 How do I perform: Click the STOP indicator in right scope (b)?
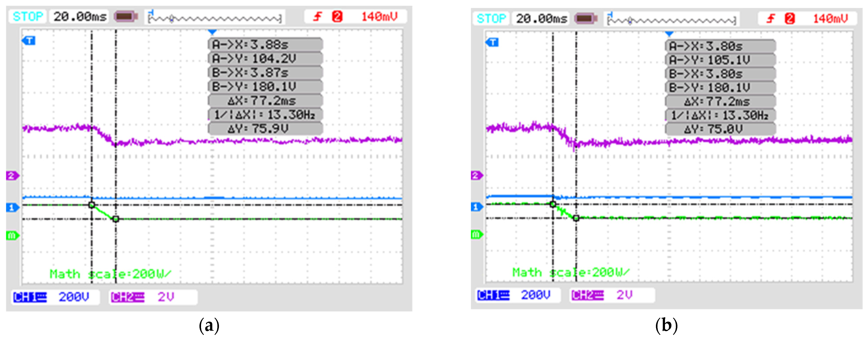click(491, 18)
